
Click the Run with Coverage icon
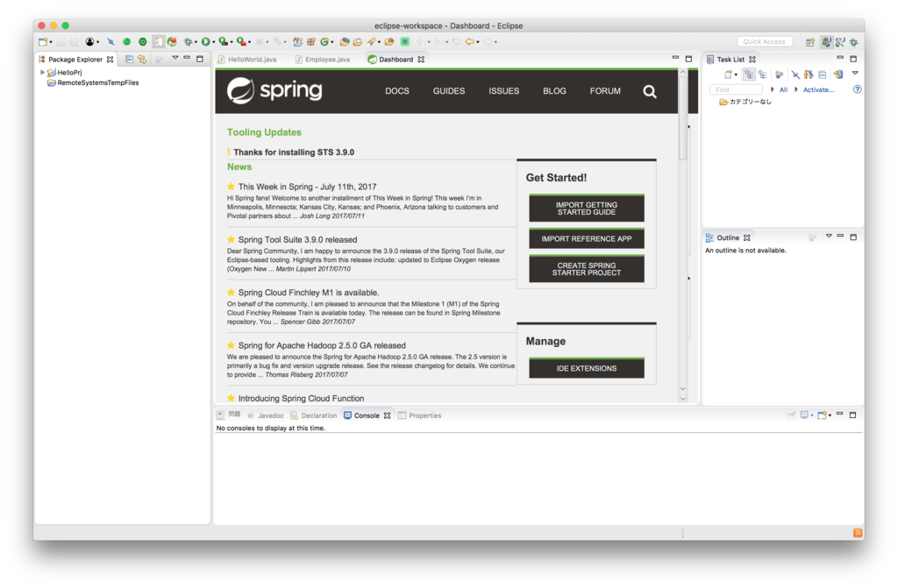click(x=223, y=42)
